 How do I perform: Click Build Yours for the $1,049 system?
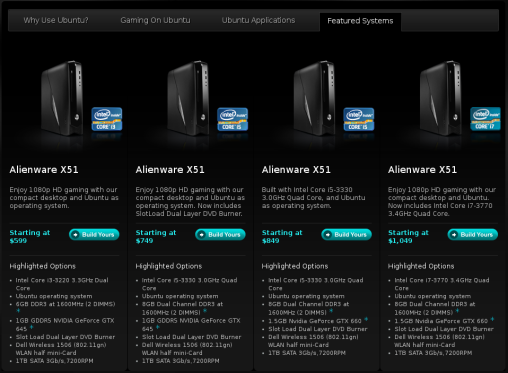(473, 235)
